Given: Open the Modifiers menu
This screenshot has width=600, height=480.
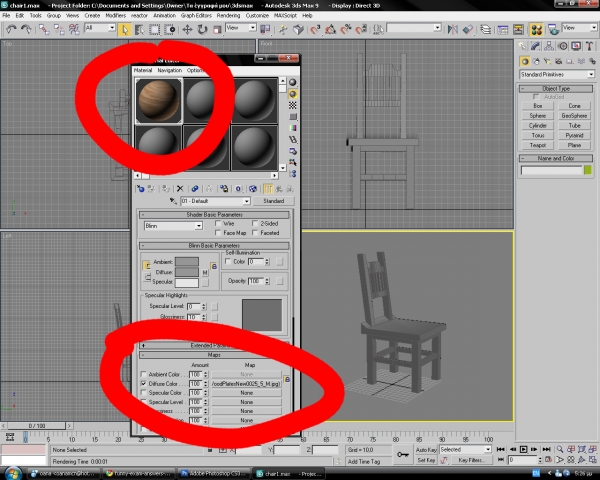Looking at the screenshot, I should coord(115,16).
